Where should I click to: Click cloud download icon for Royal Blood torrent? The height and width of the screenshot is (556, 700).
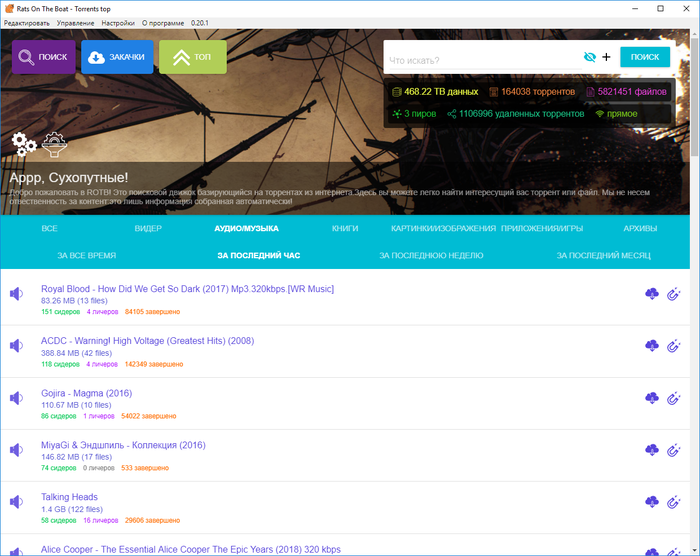pyautogui.click(x=652, y=294)
